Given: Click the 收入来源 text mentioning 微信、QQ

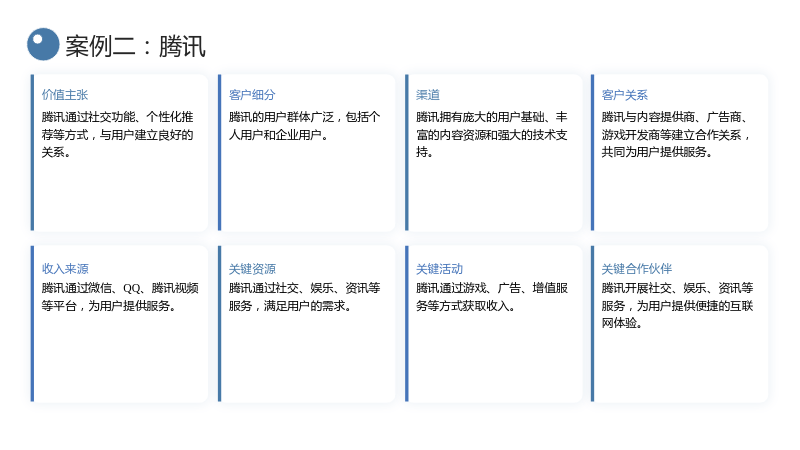Looking at the screenshot, I should (x=120, y=297).
